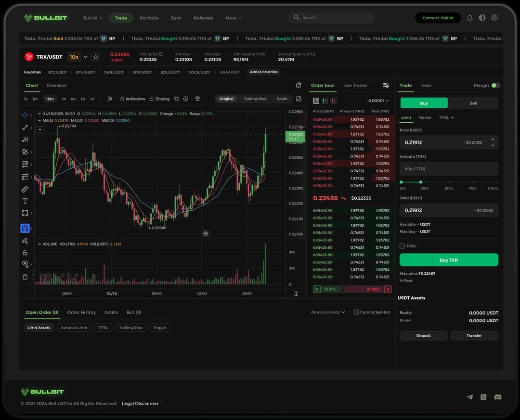Select the Buy side toggle
The width and height of the screenshot is (520, 420).
(x=424, y=103)
